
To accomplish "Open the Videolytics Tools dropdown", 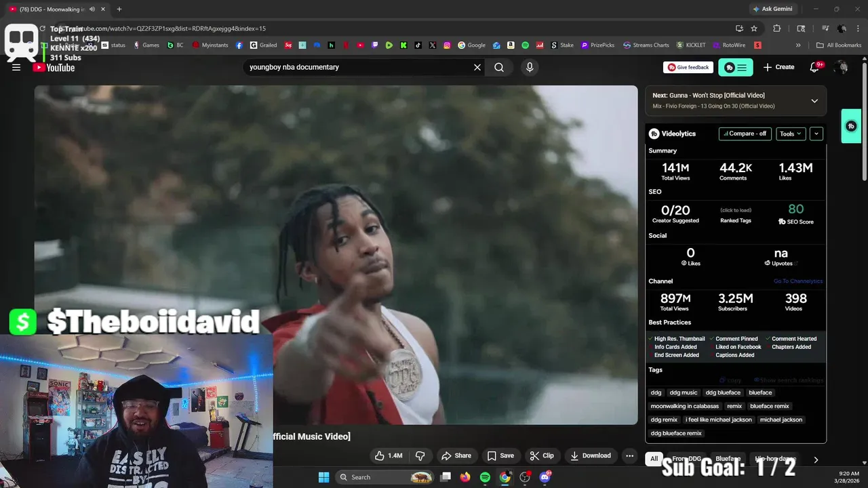I will tap(791, 134).
